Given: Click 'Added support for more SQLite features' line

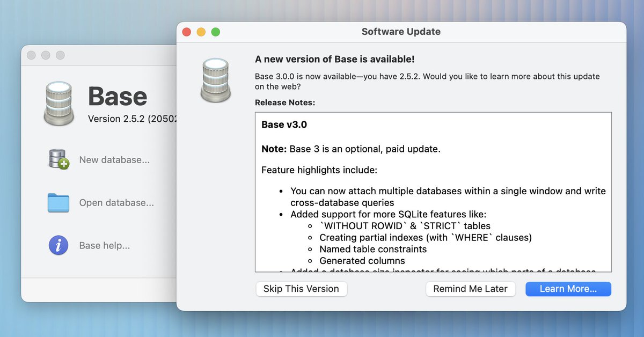Looking at the screenshot, I should pos(389,214).
